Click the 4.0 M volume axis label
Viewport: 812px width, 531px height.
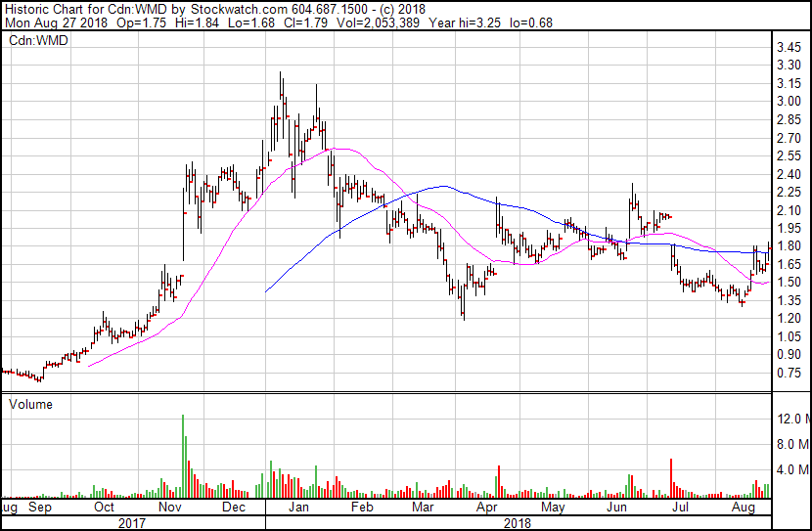(793, 470)
